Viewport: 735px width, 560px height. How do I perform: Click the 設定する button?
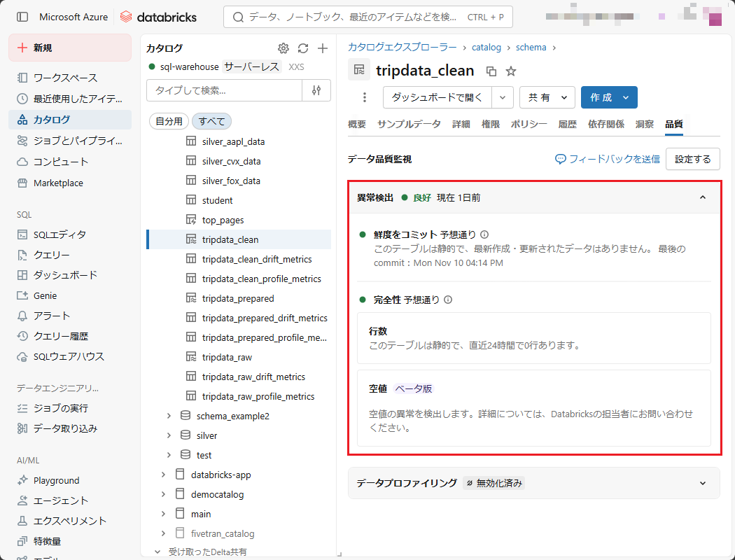coord(692,159)
